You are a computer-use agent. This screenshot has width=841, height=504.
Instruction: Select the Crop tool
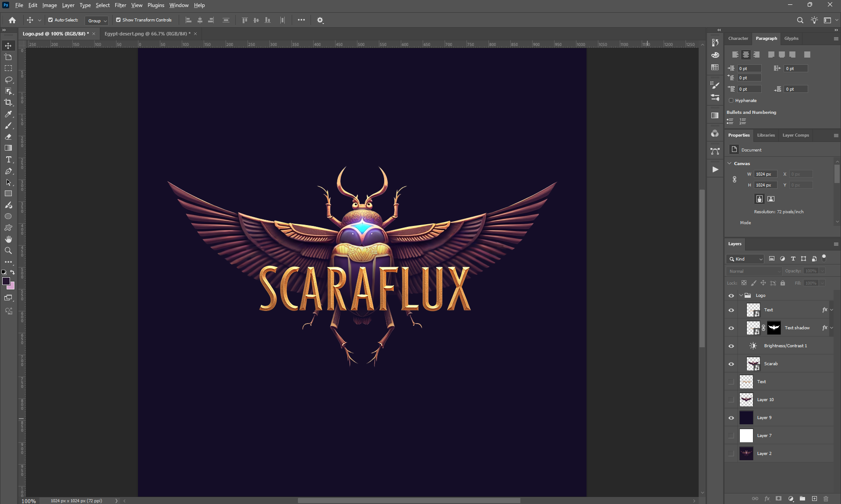pos(8,102)
